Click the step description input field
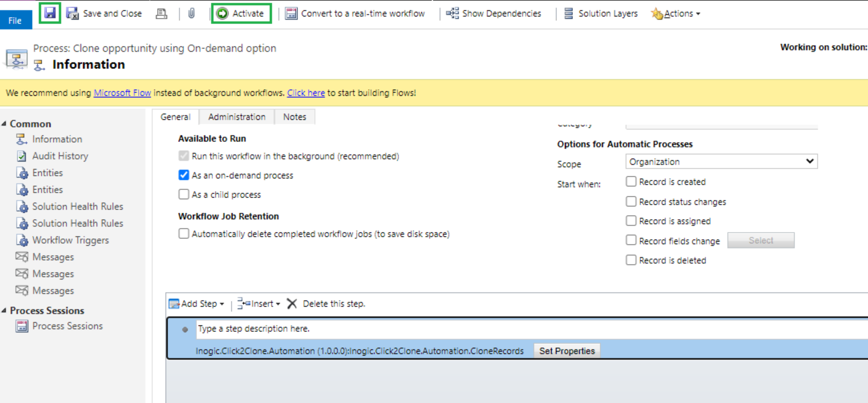Image resolution: width=868 pixels, height=403 pixels. [532, 329]
